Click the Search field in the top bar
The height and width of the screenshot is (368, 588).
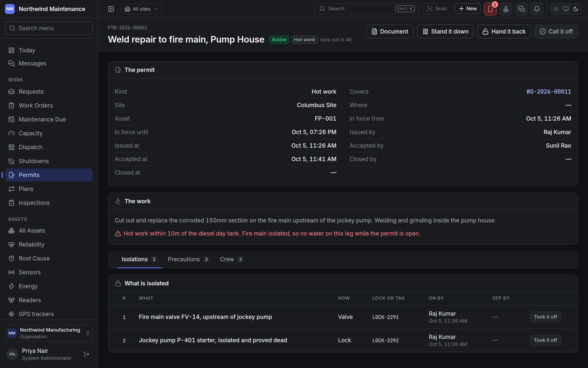click(x=367, y=9)
